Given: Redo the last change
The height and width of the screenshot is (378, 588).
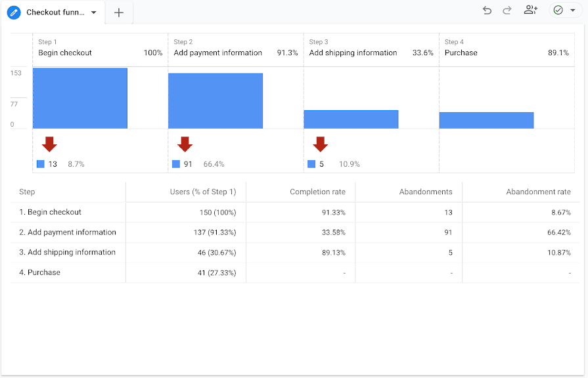Looking at the screenshot, I should click(x=507, y=10).
